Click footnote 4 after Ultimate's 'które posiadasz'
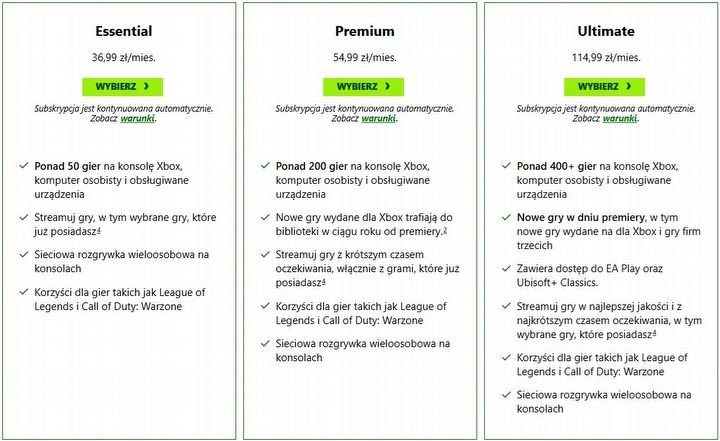 click(653, 335)
